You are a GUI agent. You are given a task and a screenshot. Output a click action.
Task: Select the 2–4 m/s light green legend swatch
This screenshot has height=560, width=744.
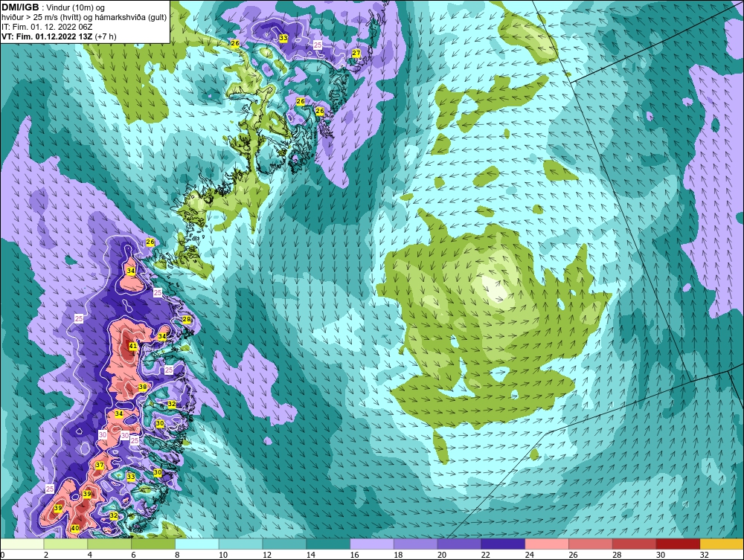(x=65, y=544)
